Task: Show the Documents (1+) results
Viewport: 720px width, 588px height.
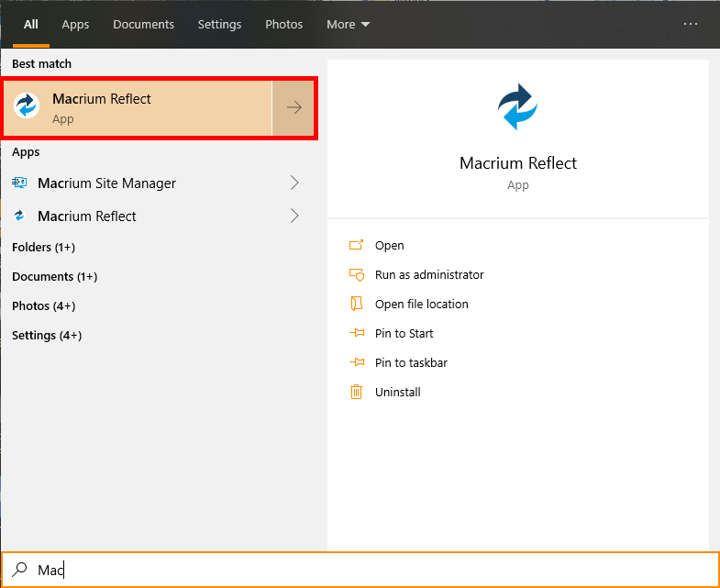Action: pyautogui.click(x=55, y=276)
